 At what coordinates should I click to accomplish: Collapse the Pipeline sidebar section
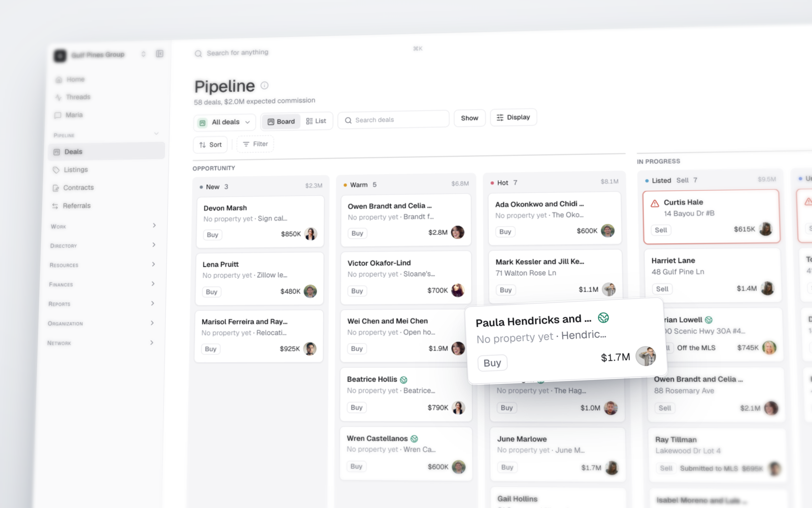coord(156,134)
